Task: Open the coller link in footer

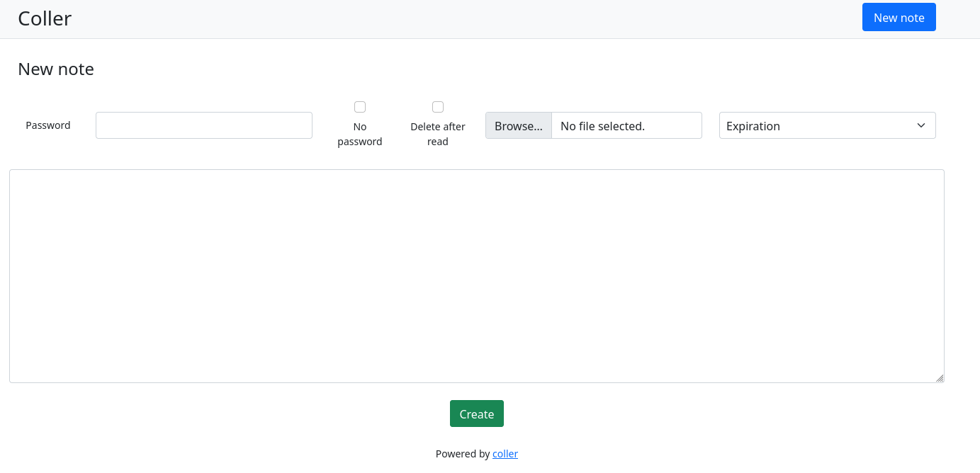Action: coord(505,454)
